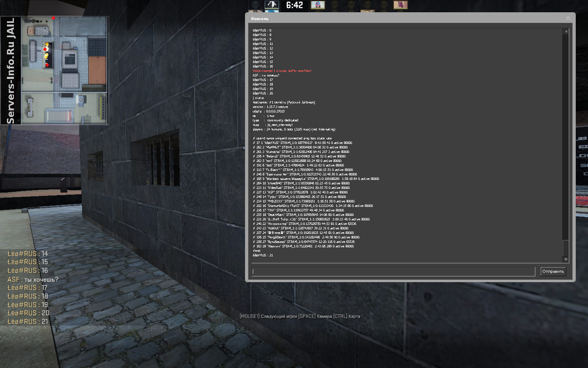Click the round timer showing 6:42
The image size is (588, 368).
tap(294, 5)
